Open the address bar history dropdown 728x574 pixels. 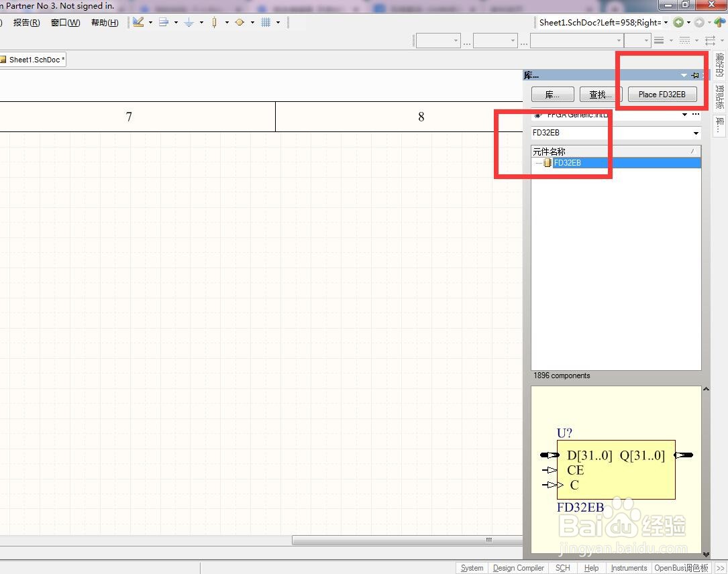(666, 22)
